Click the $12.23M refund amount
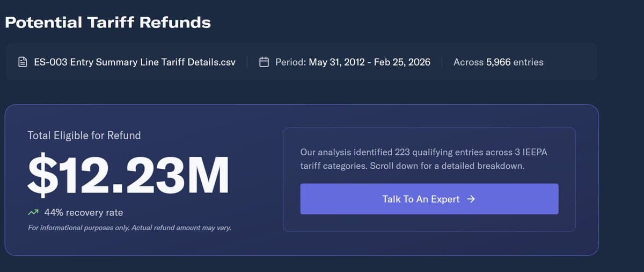Screen dimensions: 644x272 [x=129, y=174]
